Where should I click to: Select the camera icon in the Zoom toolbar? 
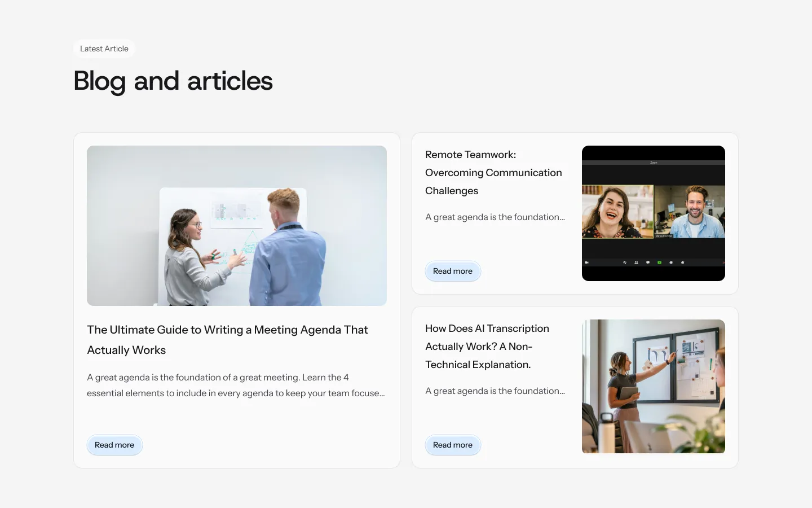(x=587, y=262)
